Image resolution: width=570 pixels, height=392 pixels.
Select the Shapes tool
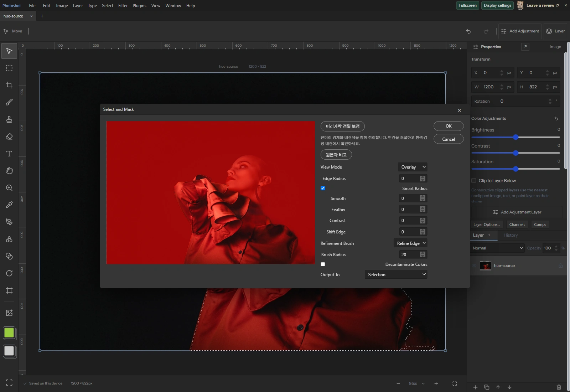(x=9, y=239)
